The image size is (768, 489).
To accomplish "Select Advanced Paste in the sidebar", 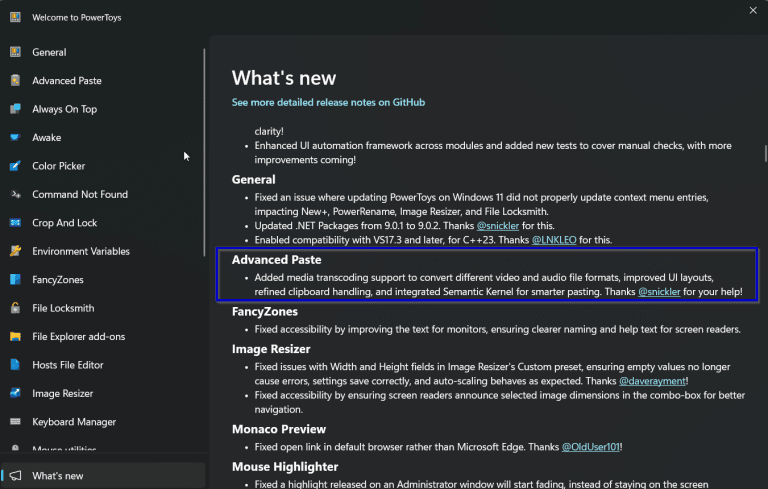I will click(x=102, y=80).
